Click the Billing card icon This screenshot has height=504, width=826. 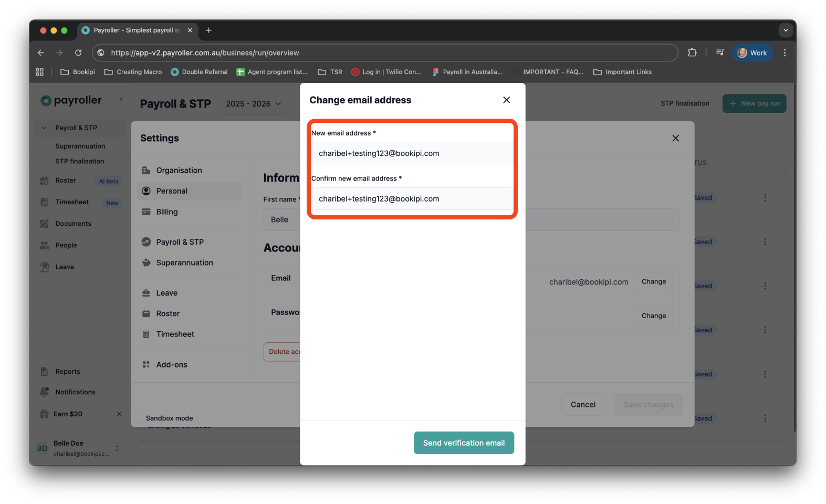click(146, 212)
